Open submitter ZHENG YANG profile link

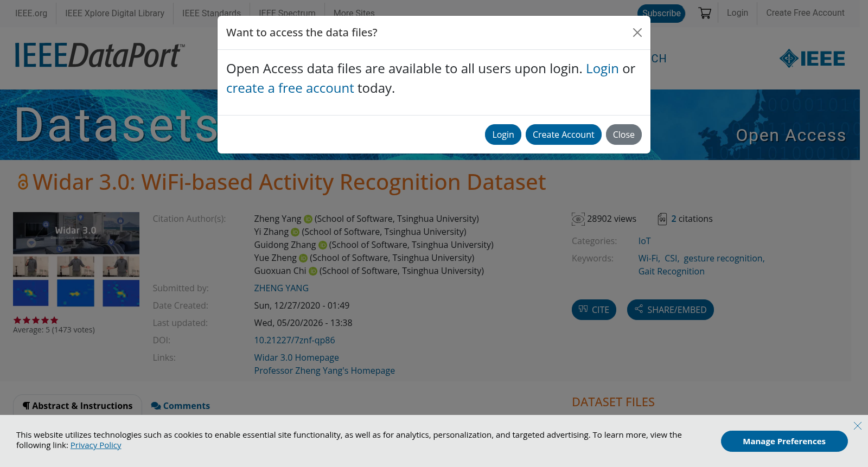point(281,288)
